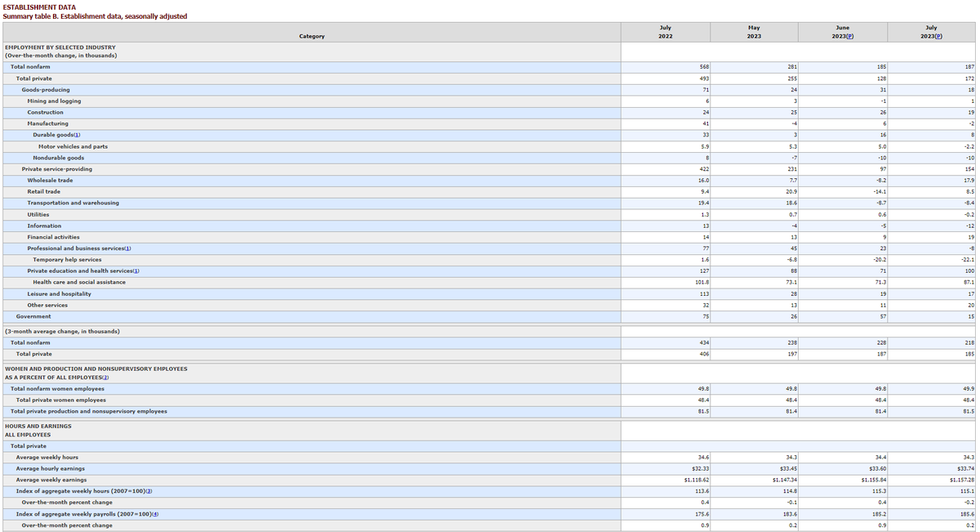980x532 pixels.
Task: Click the Information row label
Action: (x=44, y=226)
